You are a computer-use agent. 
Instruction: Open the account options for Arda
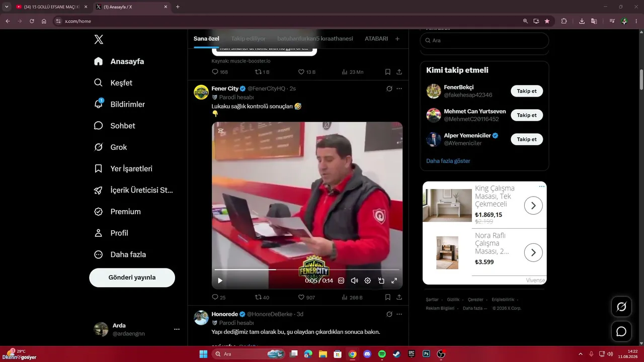(x=177, y=329)
